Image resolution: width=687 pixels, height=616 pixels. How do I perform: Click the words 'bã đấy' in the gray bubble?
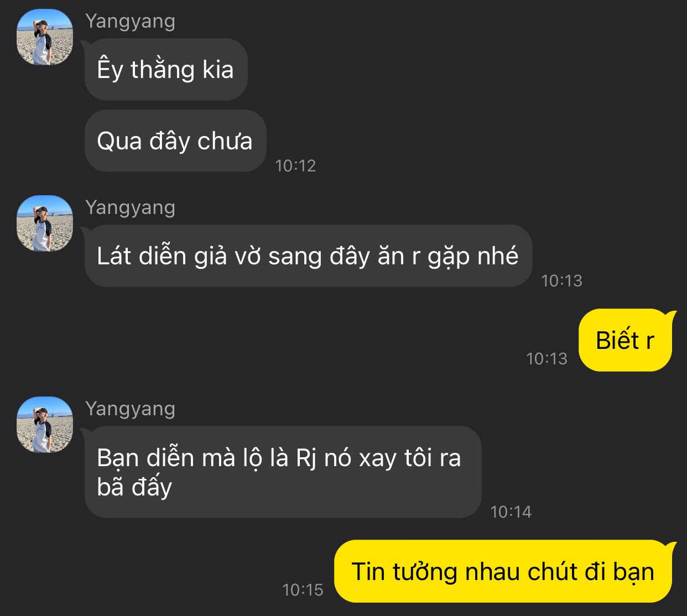(x=134, y=487)
